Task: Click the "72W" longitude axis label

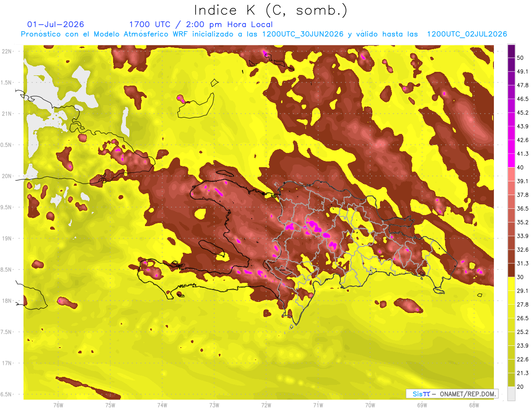Action: tap(266, 405)
